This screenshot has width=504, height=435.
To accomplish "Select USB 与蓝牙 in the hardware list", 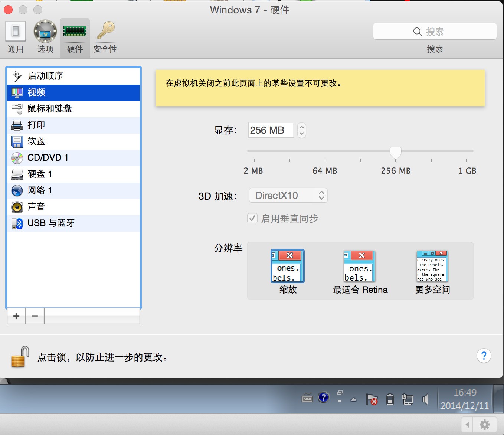I will (73, 223).
